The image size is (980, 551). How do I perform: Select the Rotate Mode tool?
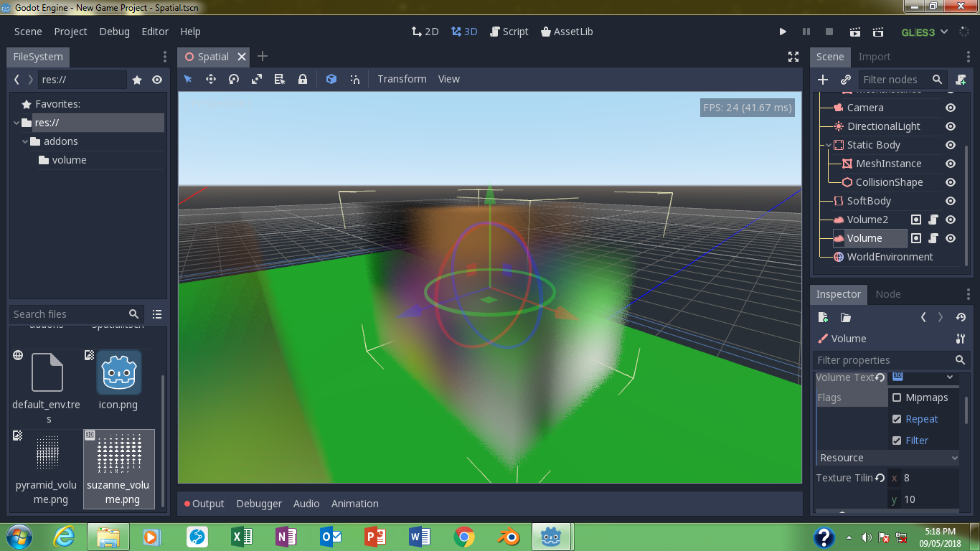coord(234,79)
